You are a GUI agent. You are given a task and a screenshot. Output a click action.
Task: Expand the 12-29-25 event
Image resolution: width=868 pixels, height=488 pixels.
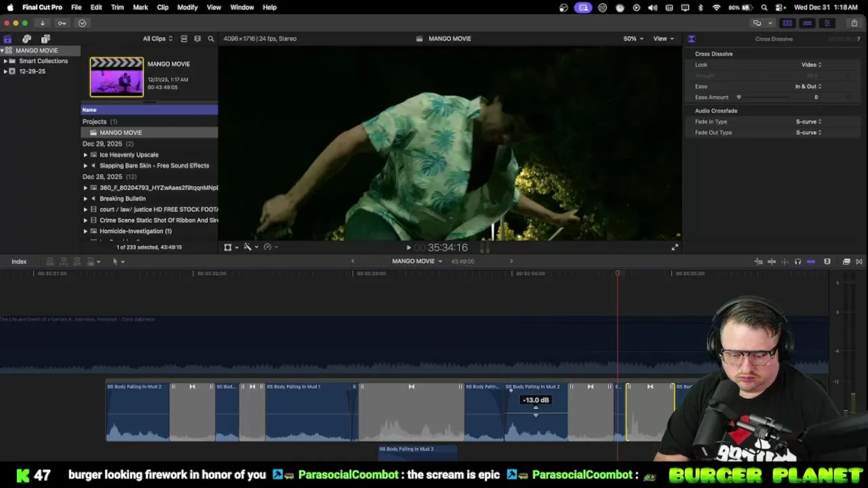[5, 71]
